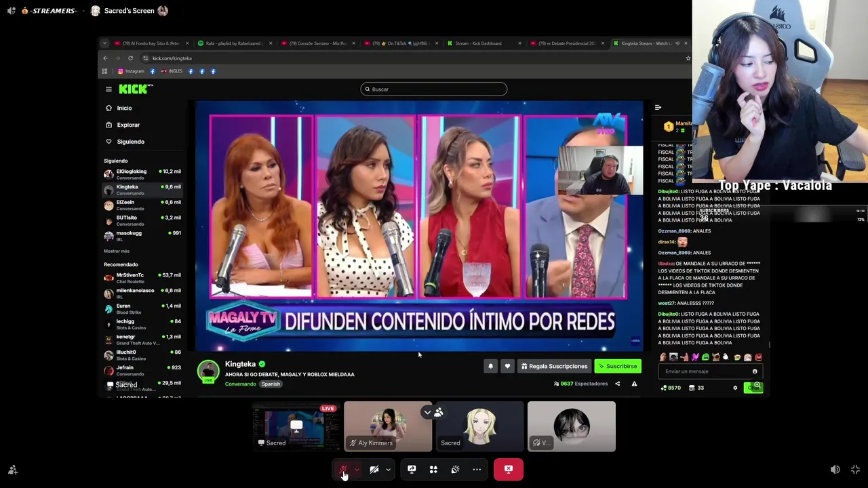Open MrStivenTc recommended channel
Screen dimensions: 868x488
point(142,278)
